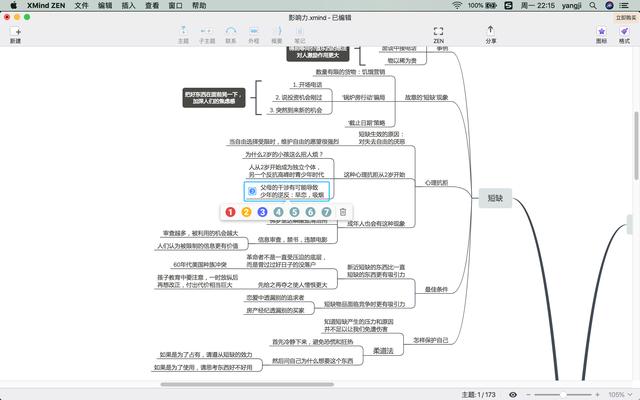The width and height of the screenshot is (640, 400).
Task: Select the '1. 开场电话' topic
Action: tap(307, 84)
